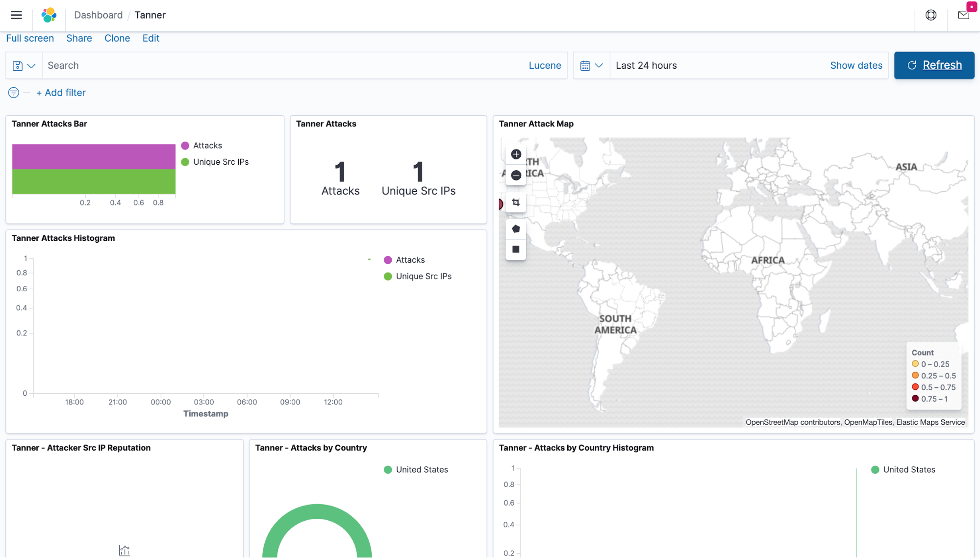Screen dimensions: 980x558
Task: Click the filter options circle icon
Action: pyautogui.click(x=14, y=93)
